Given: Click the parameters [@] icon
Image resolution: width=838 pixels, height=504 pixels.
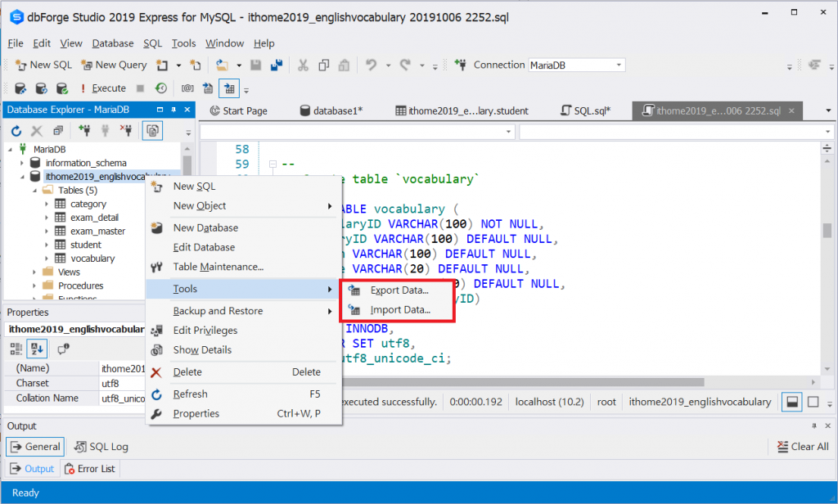Looking at the screenshot, I should pyautogui.click(x=187, y=88).
